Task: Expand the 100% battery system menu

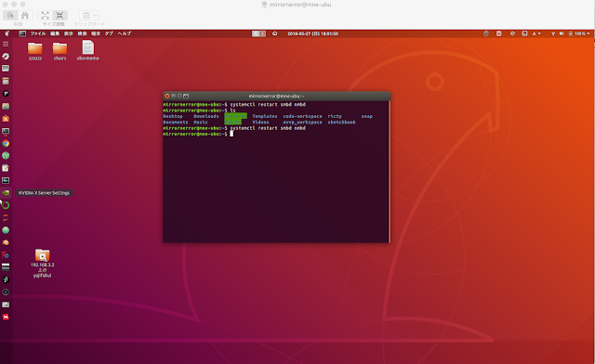Action: click(x=579, y=33)
